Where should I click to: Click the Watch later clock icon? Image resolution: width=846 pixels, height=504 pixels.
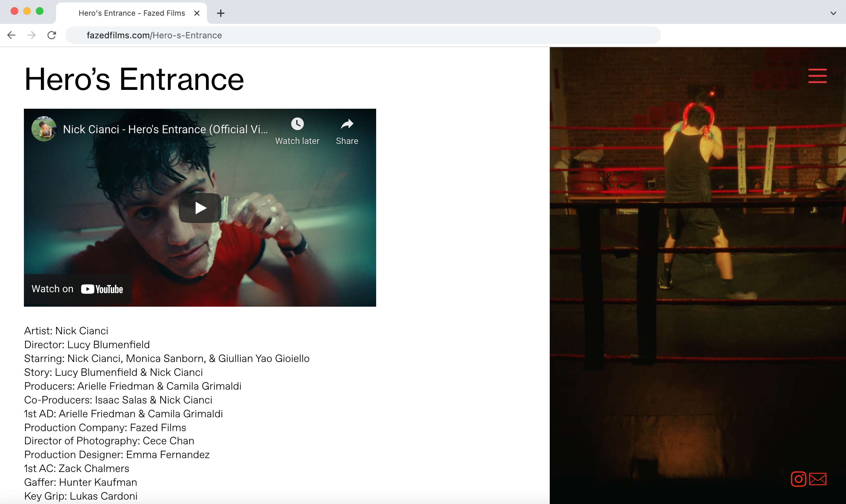[x=297, y=124]
